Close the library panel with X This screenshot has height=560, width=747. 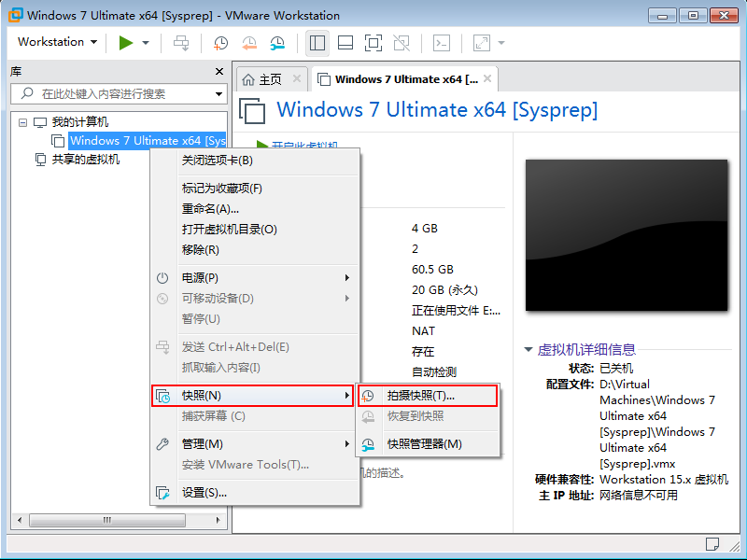click(x=219, y=71)
